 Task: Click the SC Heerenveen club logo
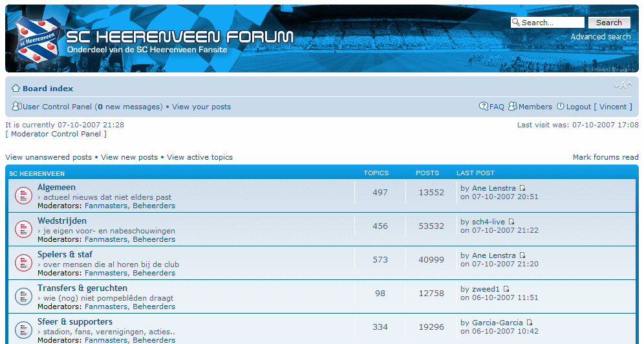(x=38, y=41)
